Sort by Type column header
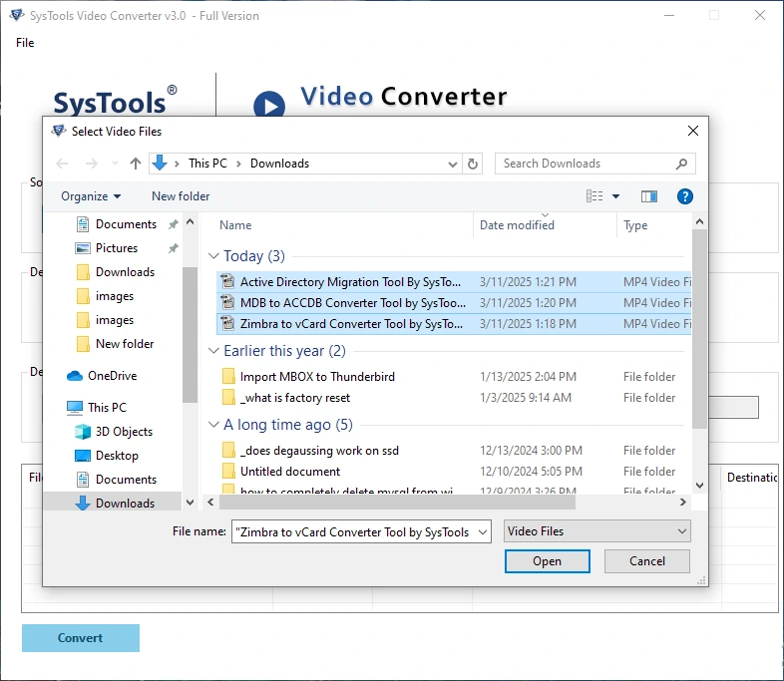 [635, 225]
